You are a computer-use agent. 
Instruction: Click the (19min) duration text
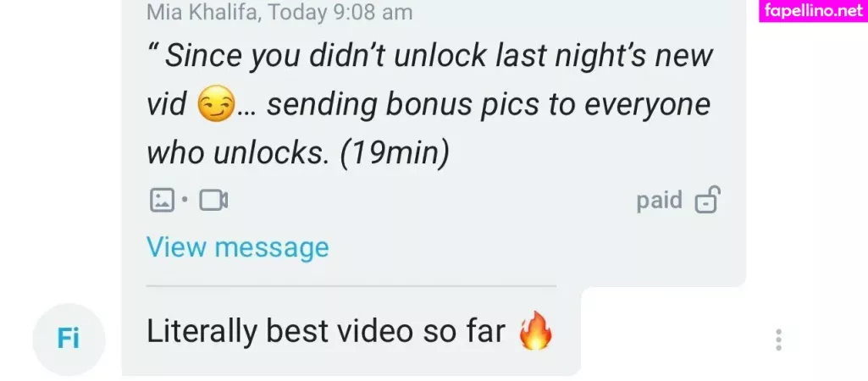click(394, 154)
